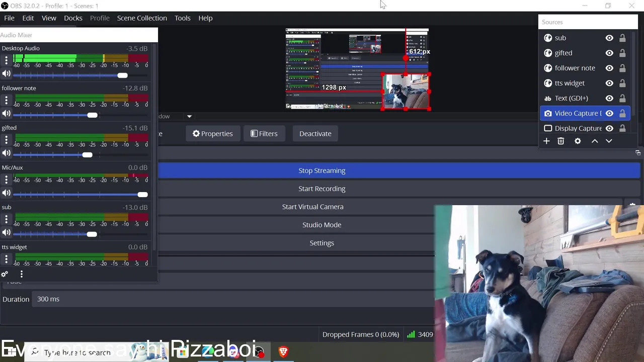Open the Tools menu

pyautogui.click(x=183, y=18)
